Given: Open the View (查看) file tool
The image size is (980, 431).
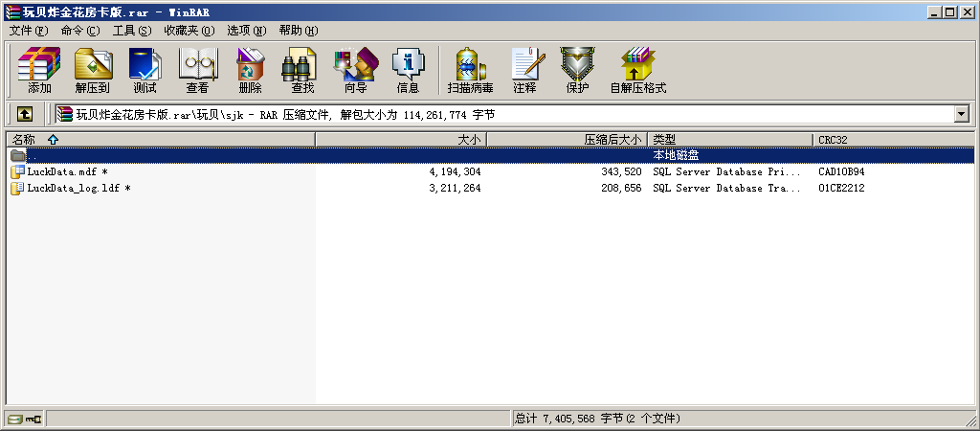Looking at the screenshot, I should [198, 70].
